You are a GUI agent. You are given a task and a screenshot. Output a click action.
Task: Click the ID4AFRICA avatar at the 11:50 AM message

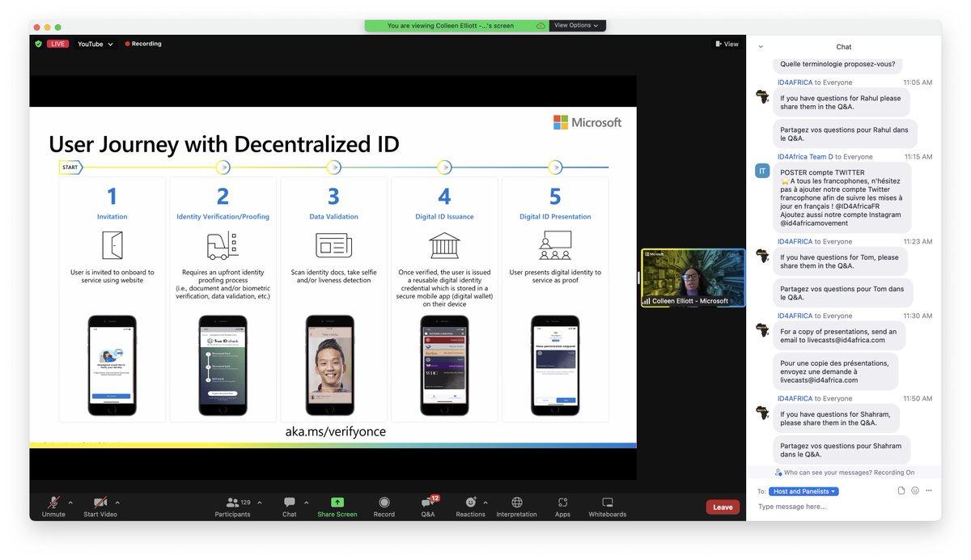pyautogui.click(x=761, y=412)
